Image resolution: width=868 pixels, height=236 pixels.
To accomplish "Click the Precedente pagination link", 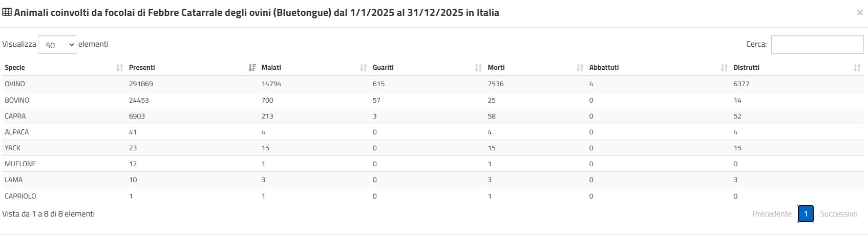I will 772,214.
